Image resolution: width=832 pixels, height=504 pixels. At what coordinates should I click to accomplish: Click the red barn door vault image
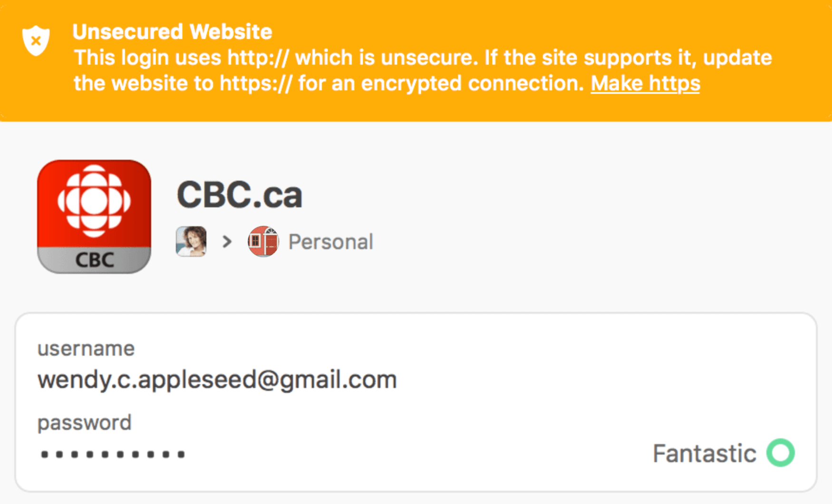(263, 242)
